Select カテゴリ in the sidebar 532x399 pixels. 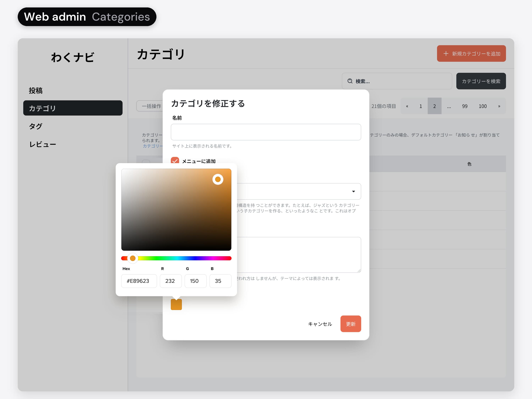pos(73,108)
